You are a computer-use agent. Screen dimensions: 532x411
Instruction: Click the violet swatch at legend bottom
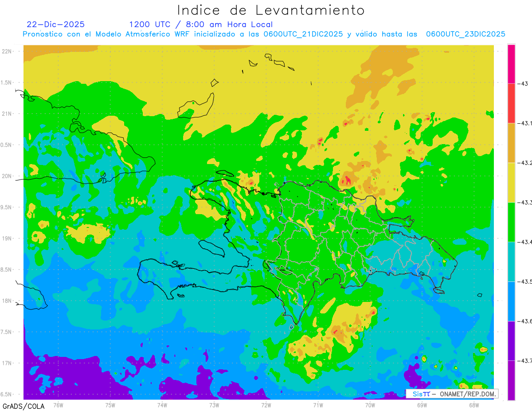(x=511, y=380)
